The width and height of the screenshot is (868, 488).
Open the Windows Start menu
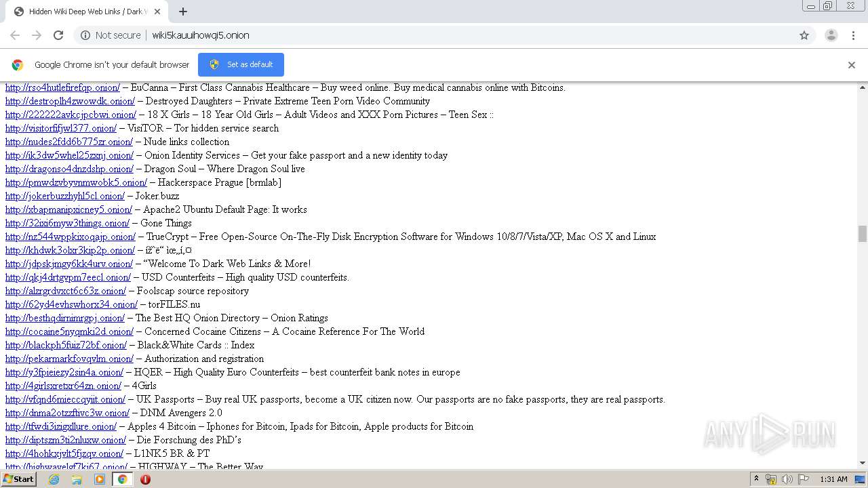pos(18,479)
